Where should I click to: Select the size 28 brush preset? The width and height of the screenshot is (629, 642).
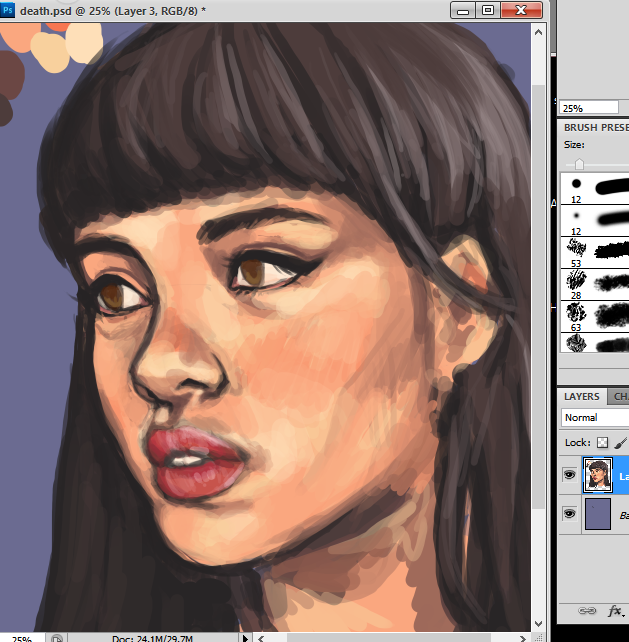pyautogui.click(x=595, y=284)
